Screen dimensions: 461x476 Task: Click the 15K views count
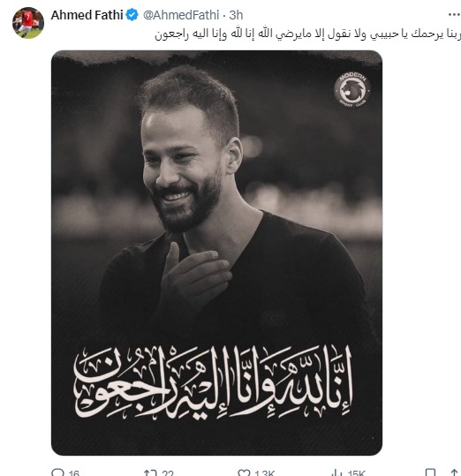356,473
